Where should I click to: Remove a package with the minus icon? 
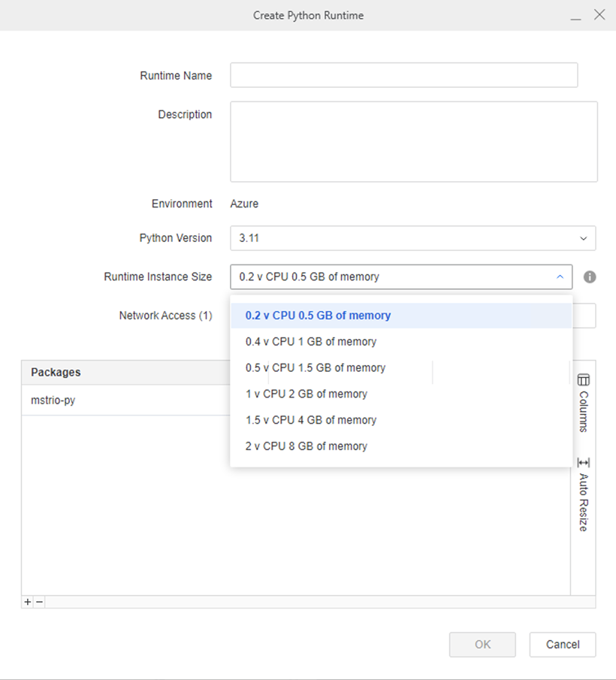[x=39, y=602]
